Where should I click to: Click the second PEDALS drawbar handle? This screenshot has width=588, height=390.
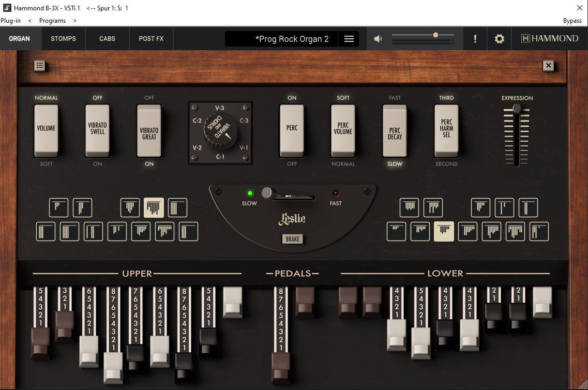tap(305, 303)
